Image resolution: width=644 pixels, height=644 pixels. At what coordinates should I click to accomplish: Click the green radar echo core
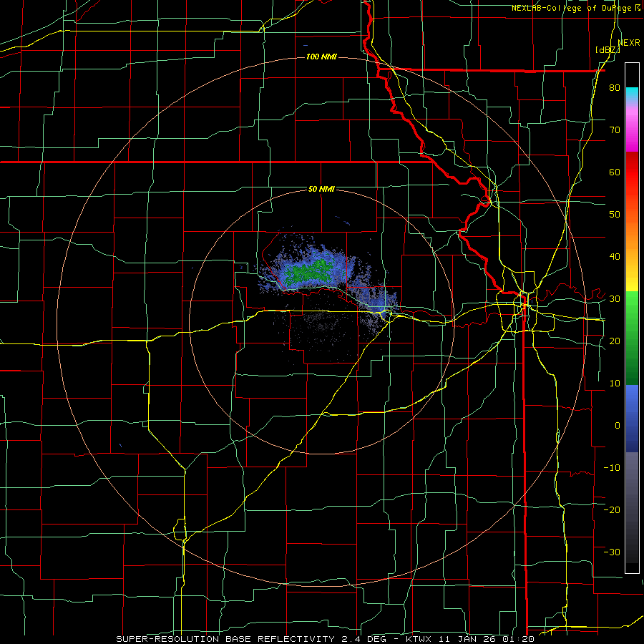coord(309,271)
